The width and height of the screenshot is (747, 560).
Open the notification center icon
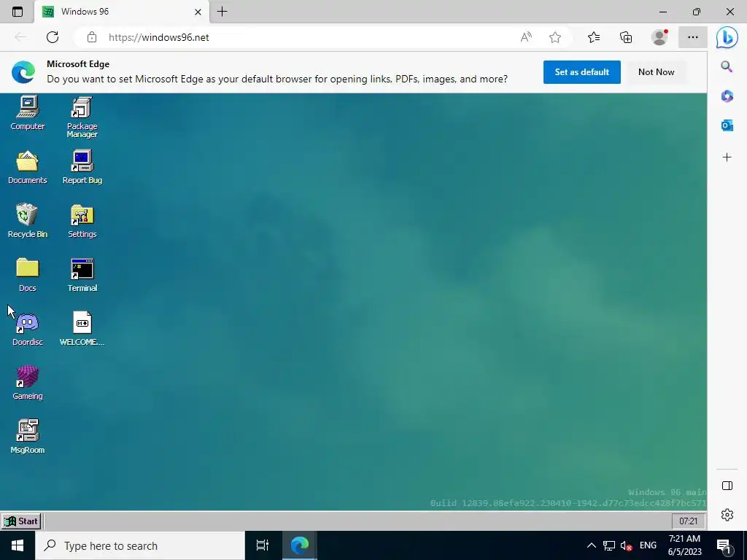pos(724,545)
